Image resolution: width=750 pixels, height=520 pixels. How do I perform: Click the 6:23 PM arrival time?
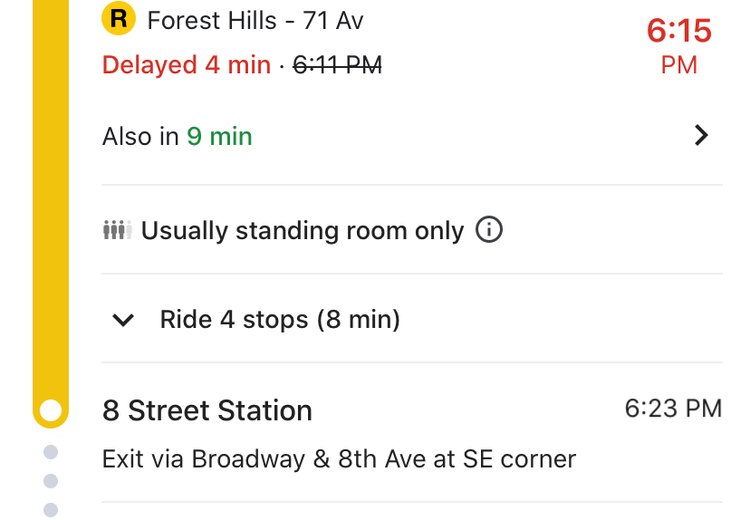click(x=672, y=408)
